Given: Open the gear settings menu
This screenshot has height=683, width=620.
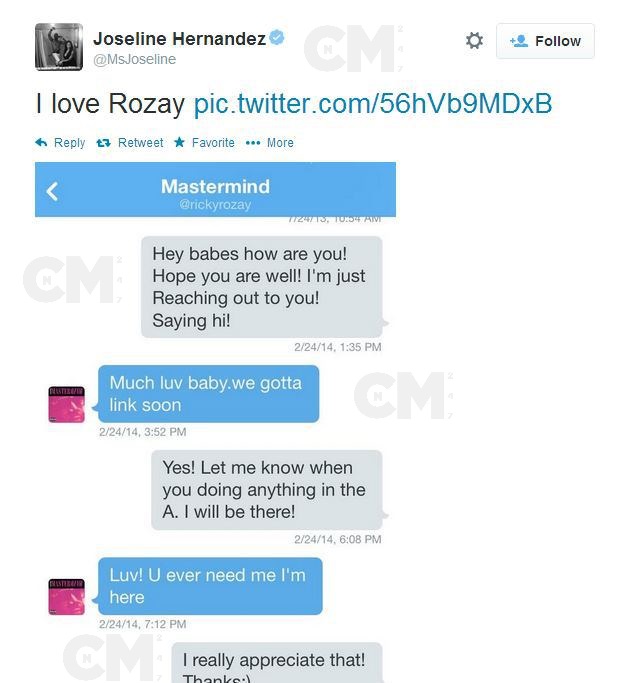Looking at the screenshot, I should pyautogui.click(x=474, y=41).
